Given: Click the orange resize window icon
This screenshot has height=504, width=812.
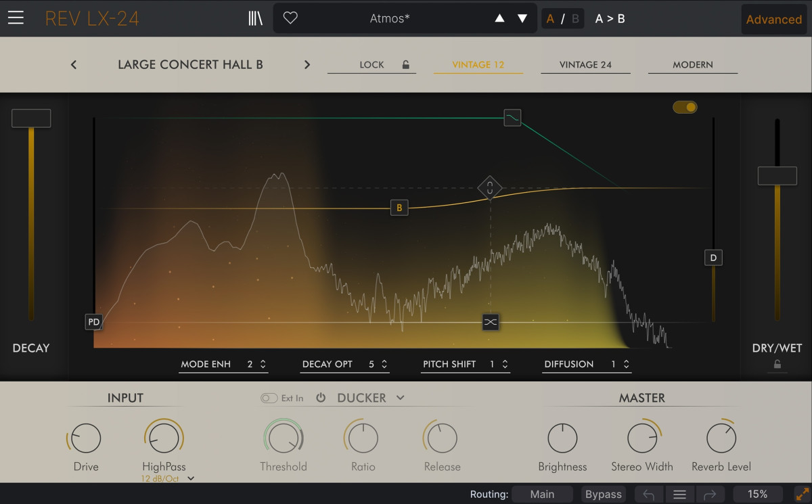Looking at the screenshot, I should (802, 495).
